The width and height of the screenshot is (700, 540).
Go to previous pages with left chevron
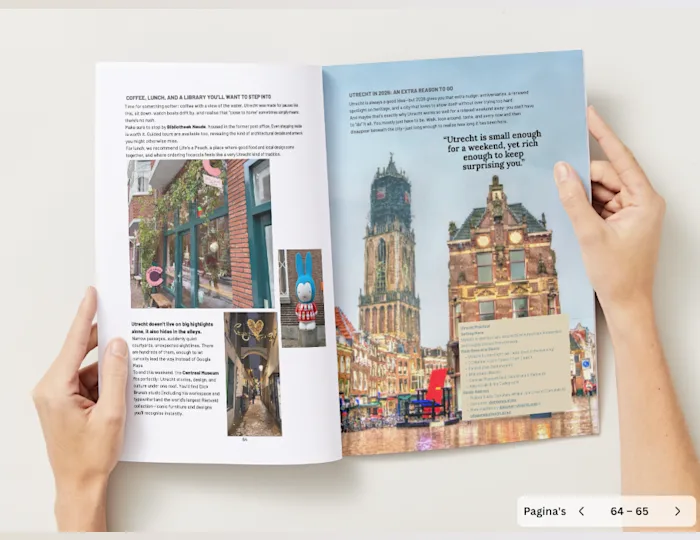pyautogui.click(x=581, y=511)
